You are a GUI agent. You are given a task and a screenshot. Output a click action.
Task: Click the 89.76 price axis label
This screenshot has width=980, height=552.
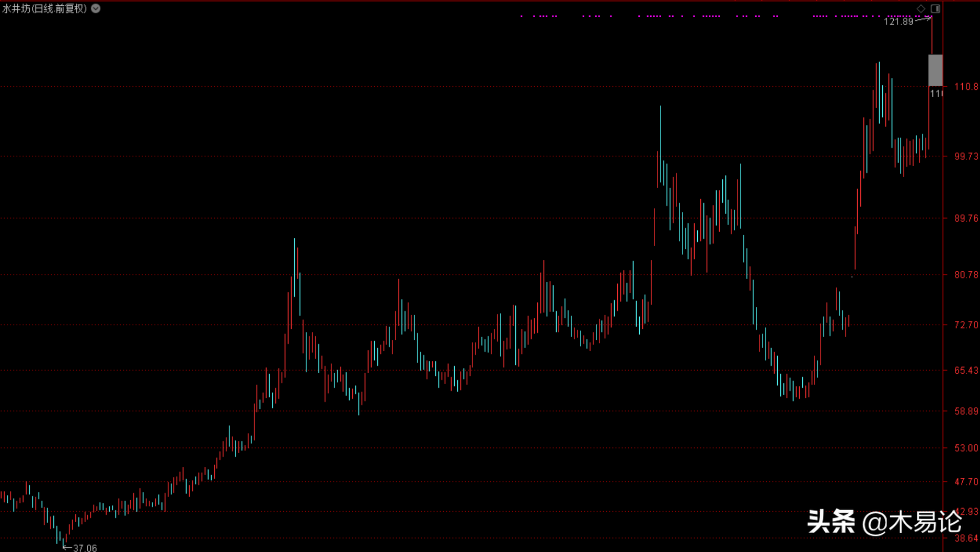pyautogui.click(x=966, y=218)
